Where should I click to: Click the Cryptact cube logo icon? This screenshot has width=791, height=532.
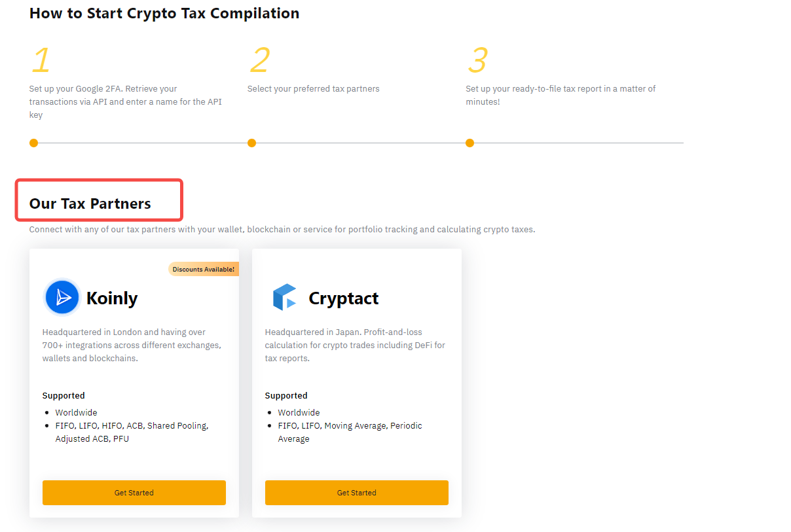tap(285, 298)
